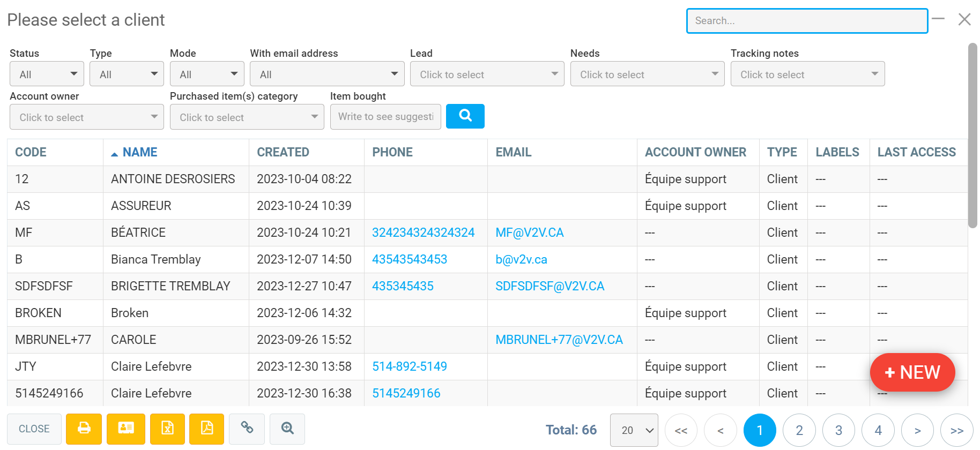The height and width of the screenshot is (450, 980).
Task: Minimize the client selection dialog
Action: (938, 19)
